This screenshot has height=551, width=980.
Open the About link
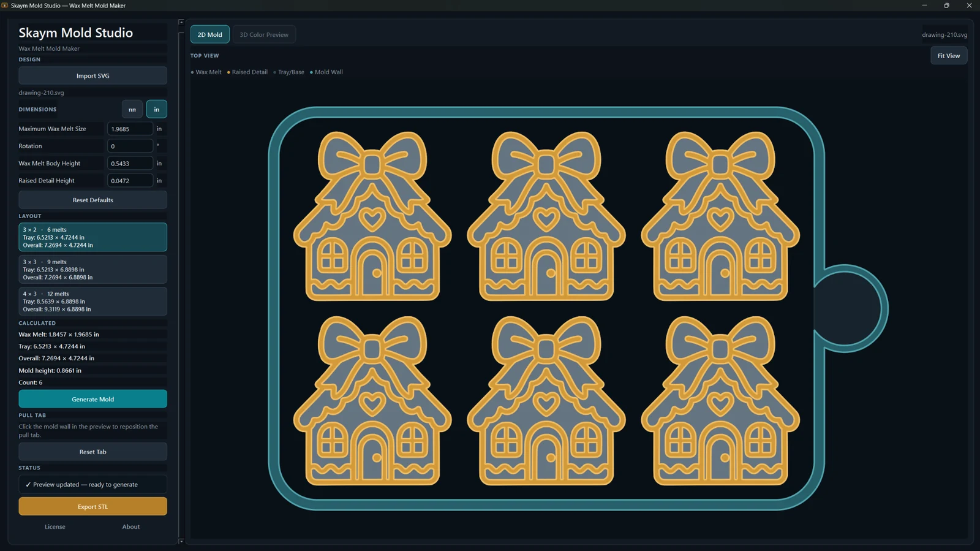point(131,526)
